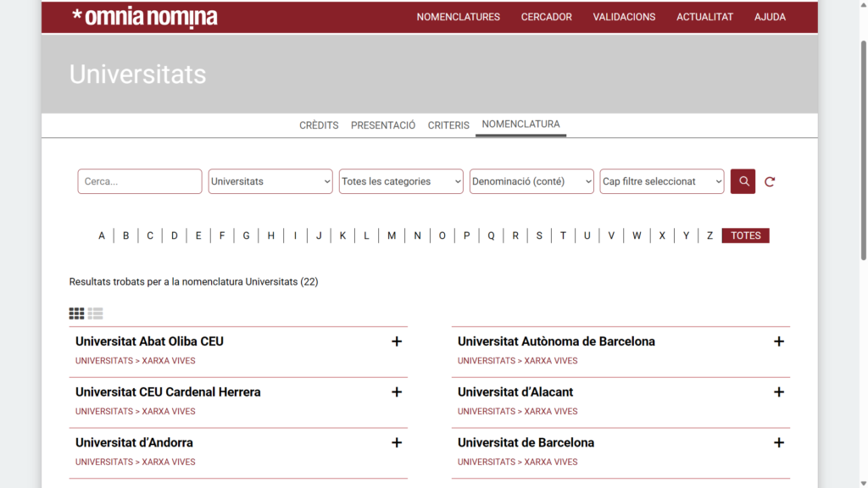The height and width of the screenshot is (488, 868).
Task: Switch to grid view layout
Action: (76, 313)
